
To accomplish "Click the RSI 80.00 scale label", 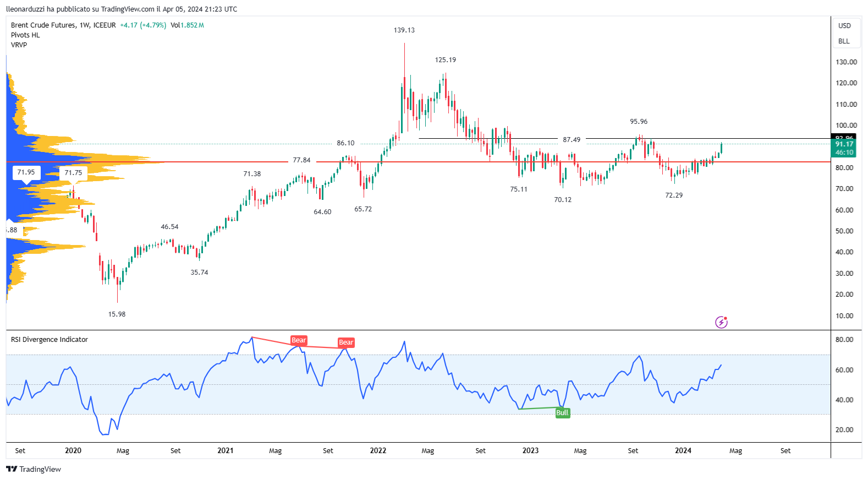I will click(844, 340).
